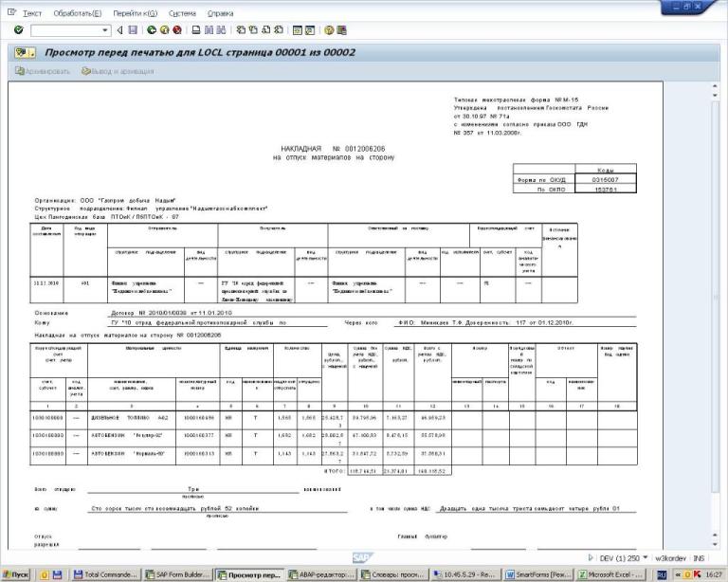Click the Пуск start button
Screen dimensions: 728x582
tap(16, 574)
